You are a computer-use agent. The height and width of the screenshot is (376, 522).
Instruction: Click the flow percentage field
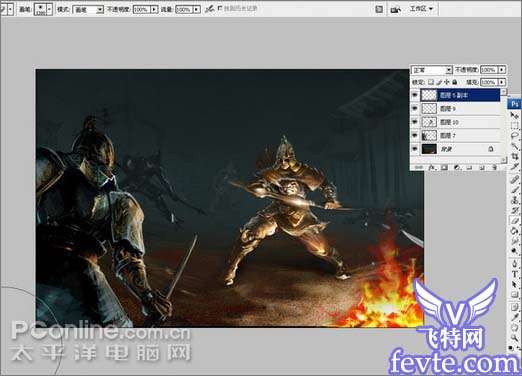tap(184, 10)
